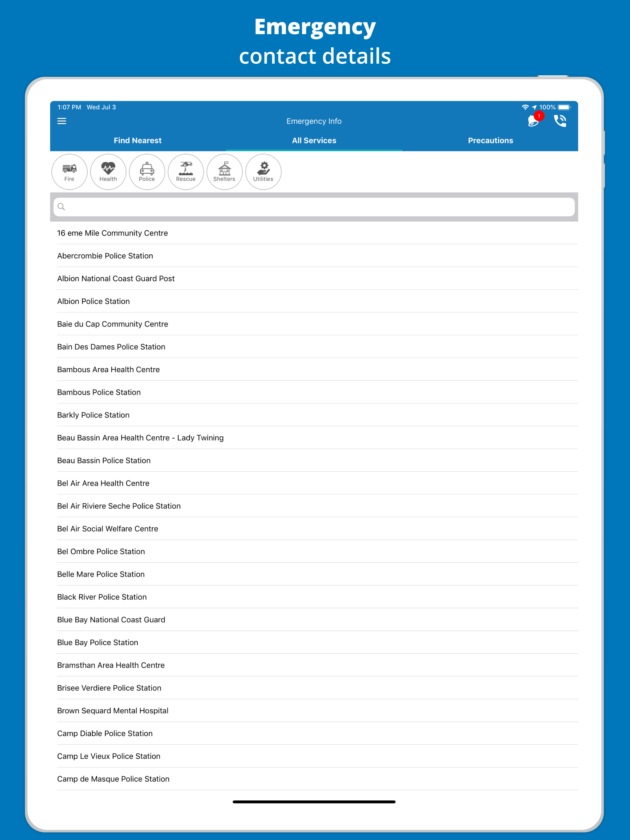
Task: Tap the Emergency Info title
Action: click(314, 121)
